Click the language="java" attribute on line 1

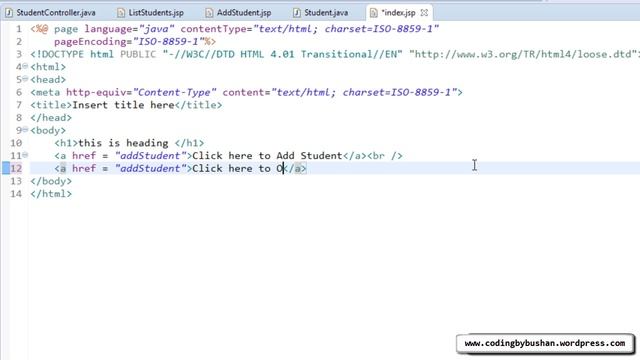pos(129,29)
